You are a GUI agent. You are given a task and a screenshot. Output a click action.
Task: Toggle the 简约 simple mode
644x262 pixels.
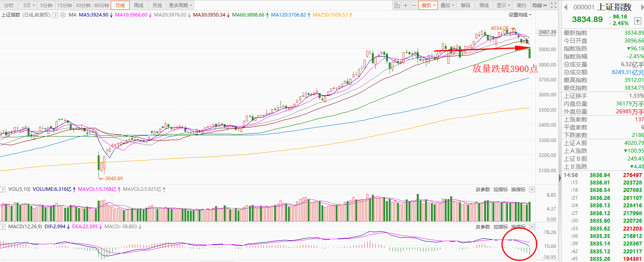point(521,5)
